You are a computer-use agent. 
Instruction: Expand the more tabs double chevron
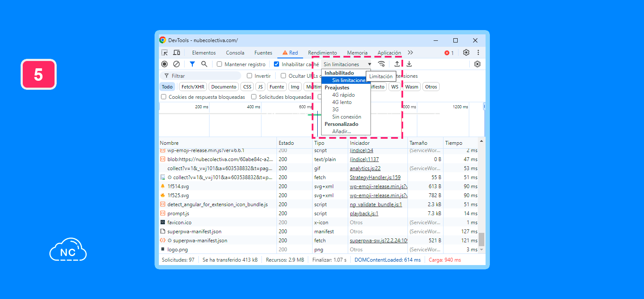(410, 52)
